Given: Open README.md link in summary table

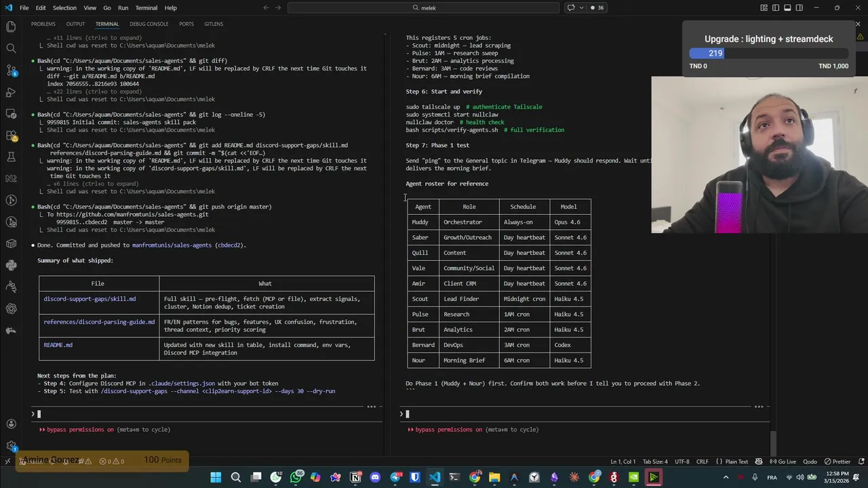Looking at the screenshot, I should coord(58,345).
